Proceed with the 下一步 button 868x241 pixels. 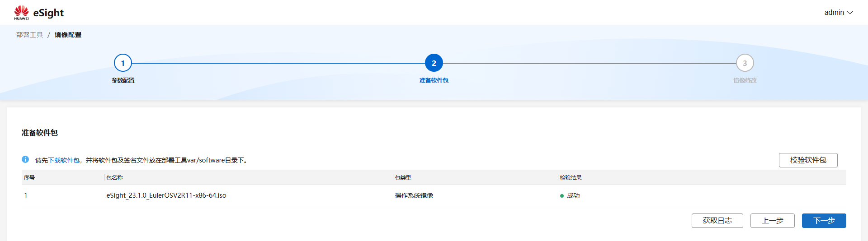(x=824, y=221)
